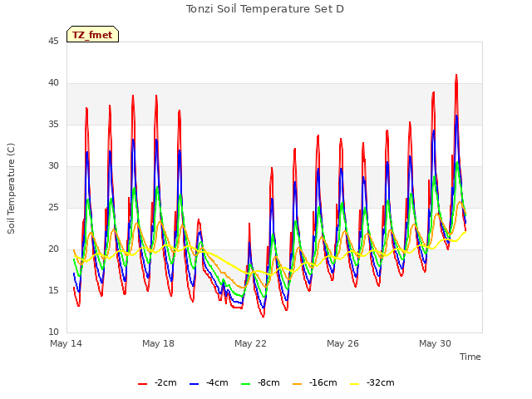Click the Time axis label
Viewport: 532px width, 399px height.
point(470,357)
